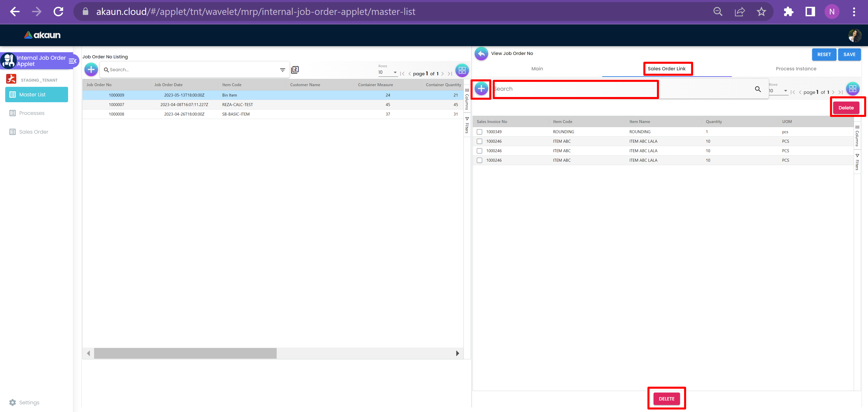Select the last 1000246 row checkbox
The image size is (868, 412).
(x=479, y=160)
